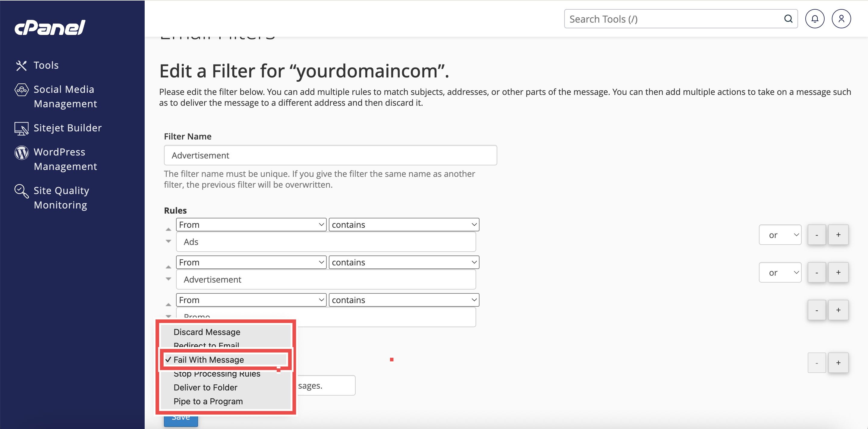Open Tools from the sidebar

pyautogui.click(x=46, y=65)
